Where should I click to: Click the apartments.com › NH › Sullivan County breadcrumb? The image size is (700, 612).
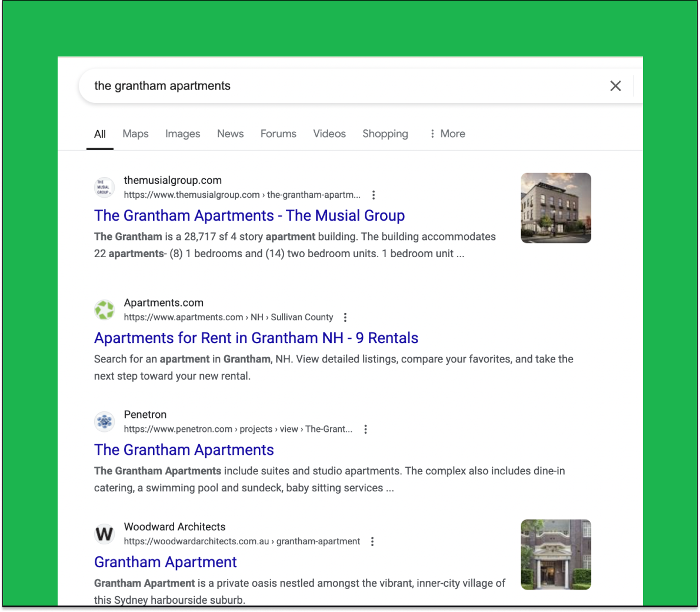[228, 317]
